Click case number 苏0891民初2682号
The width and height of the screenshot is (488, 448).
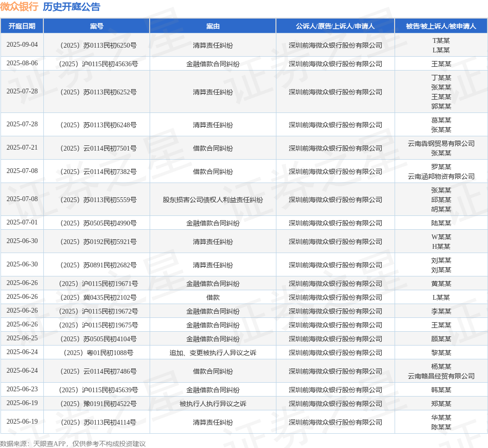coord(98,265)
